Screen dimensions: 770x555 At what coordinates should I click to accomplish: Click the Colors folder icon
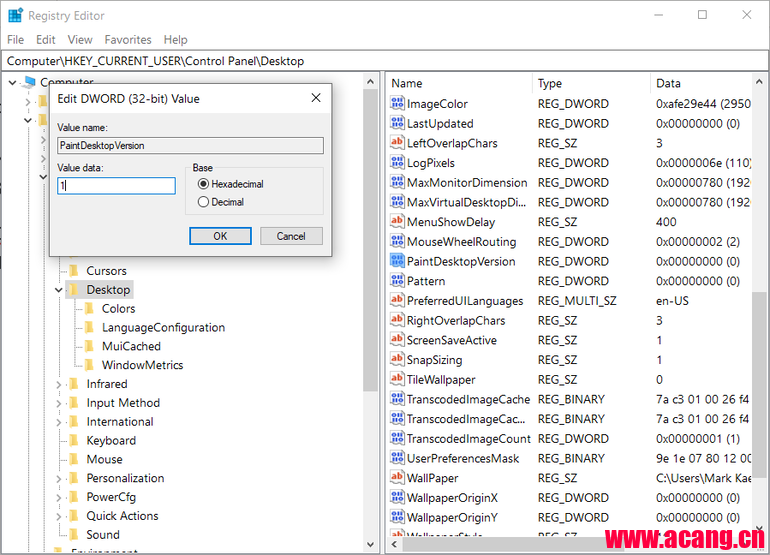coord(89,308)
